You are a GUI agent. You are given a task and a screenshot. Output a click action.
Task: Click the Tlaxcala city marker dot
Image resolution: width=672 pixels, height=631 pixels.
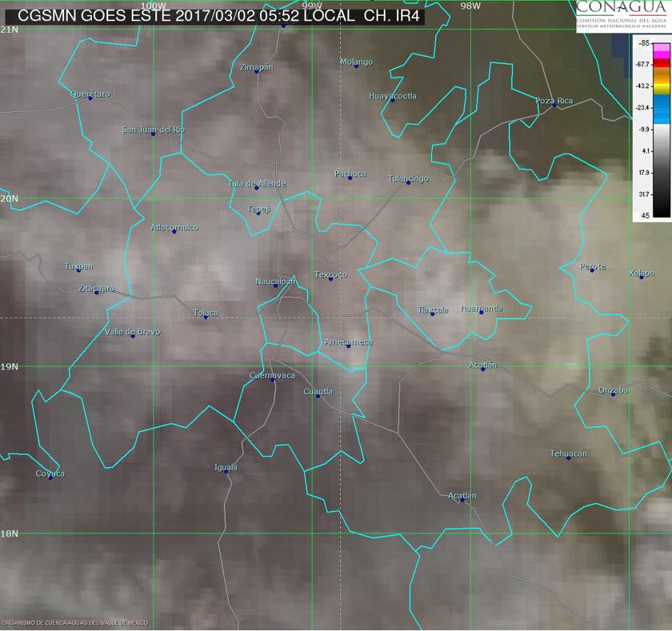[x=433, y=314]
